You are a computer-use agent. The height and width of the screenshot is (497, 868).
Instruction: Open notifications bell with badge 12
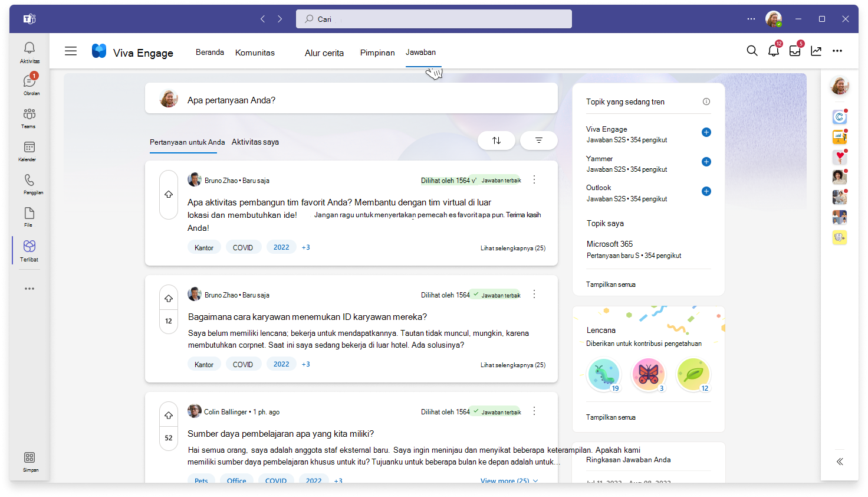pyautogui.click(x=774, y=51)
